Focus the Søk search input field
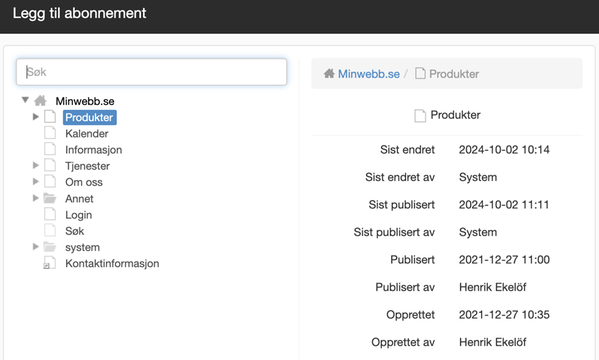This screenshot has width=599, height=360. click(151, 72)
